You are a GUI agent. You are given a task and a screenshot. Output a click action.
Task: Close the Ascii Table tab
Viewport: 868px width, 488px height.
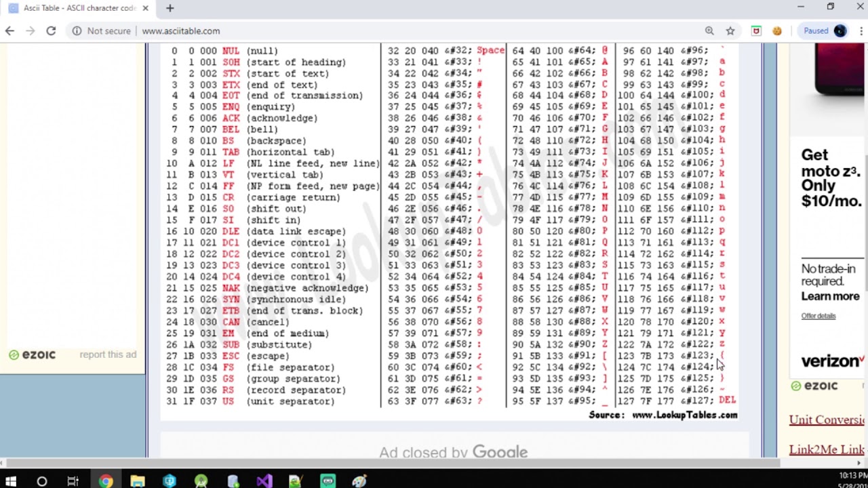145,8
